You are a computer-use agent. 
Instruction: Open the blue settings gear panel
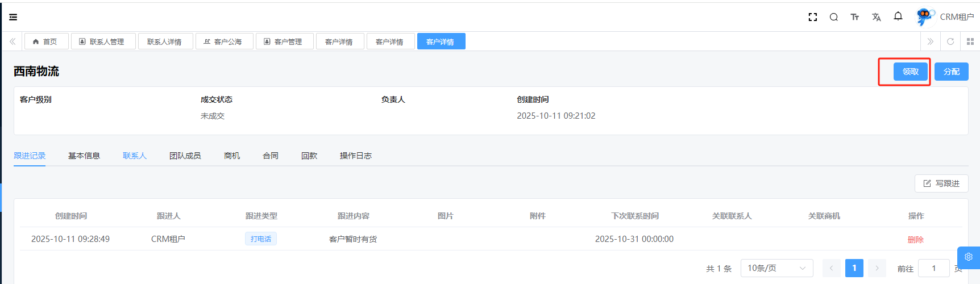click(x=969, y=257)
